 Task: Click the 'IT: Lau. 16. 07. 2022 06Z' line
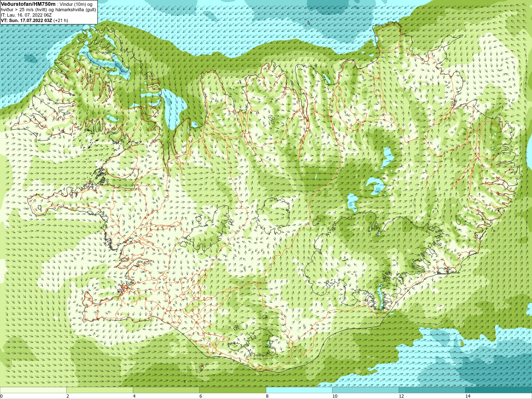(26, 15)
